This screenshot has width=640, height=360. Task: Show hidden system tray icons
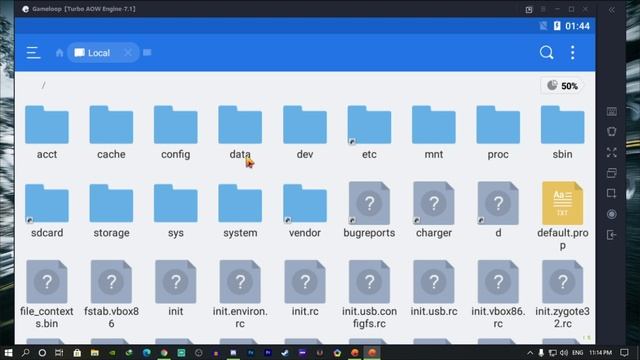[x=530, y=353]
